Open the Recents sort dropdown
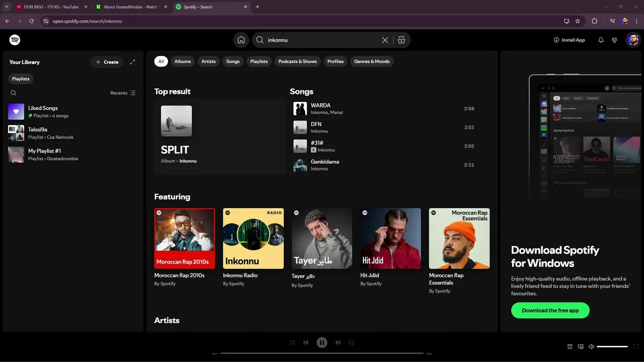Image resolution: width=644 pixels, height=362 pixels. [123, 93]
